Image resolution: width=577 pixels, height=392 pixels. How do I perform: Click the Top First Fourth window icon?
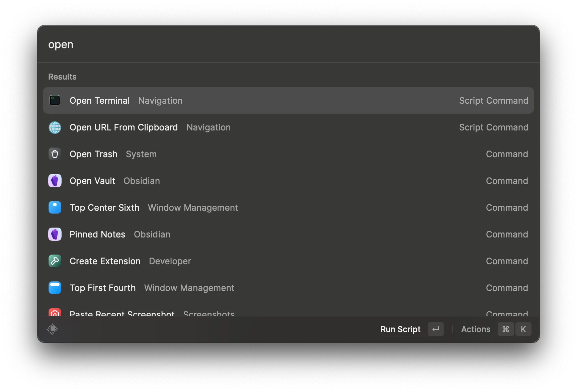[x=55, y=288]
